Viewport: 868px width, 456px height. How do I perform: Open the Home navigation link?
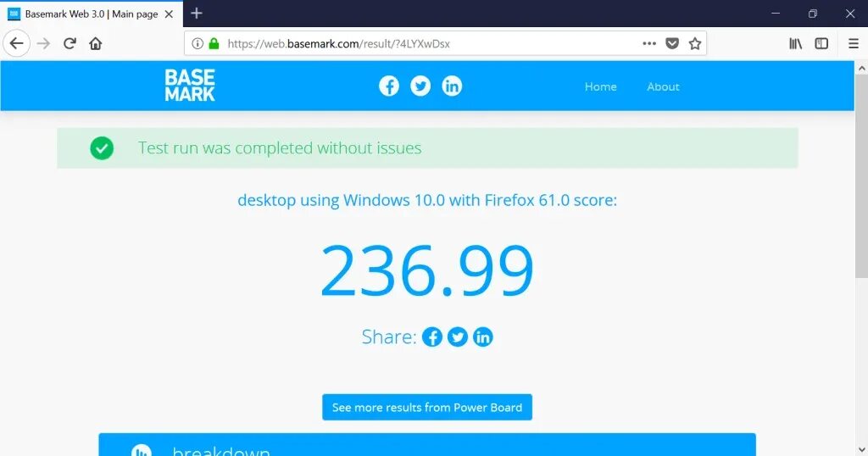[x=601, y=86]
